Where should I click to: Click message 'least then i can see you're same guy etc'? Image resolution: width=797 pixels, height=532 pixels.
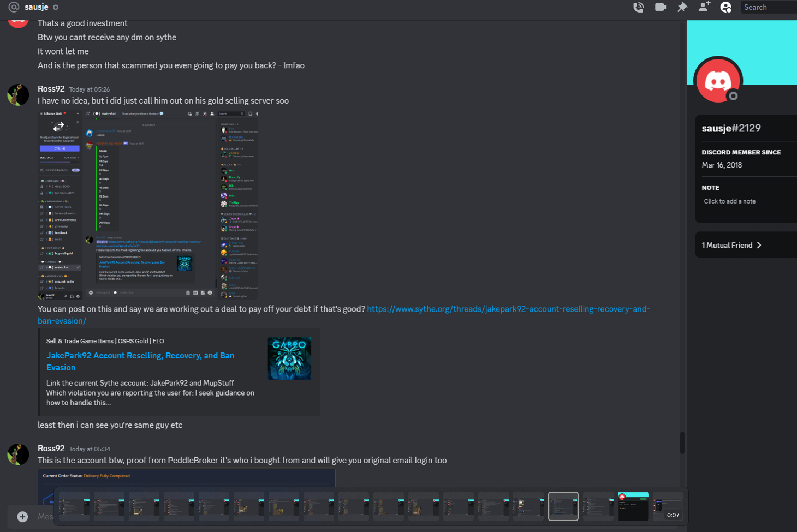110,425
